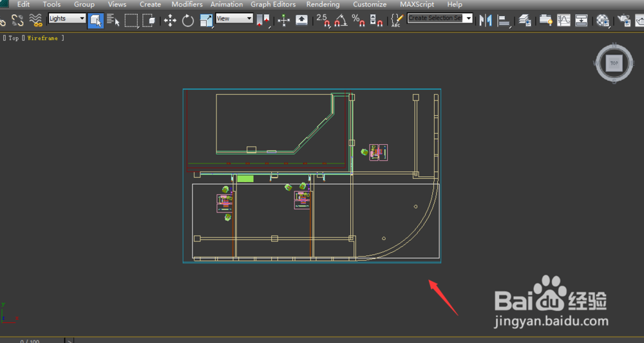Choose the Rectangular Selection Region tool
This screenshot has width=644, height=343.
click(x=131, y=20)
